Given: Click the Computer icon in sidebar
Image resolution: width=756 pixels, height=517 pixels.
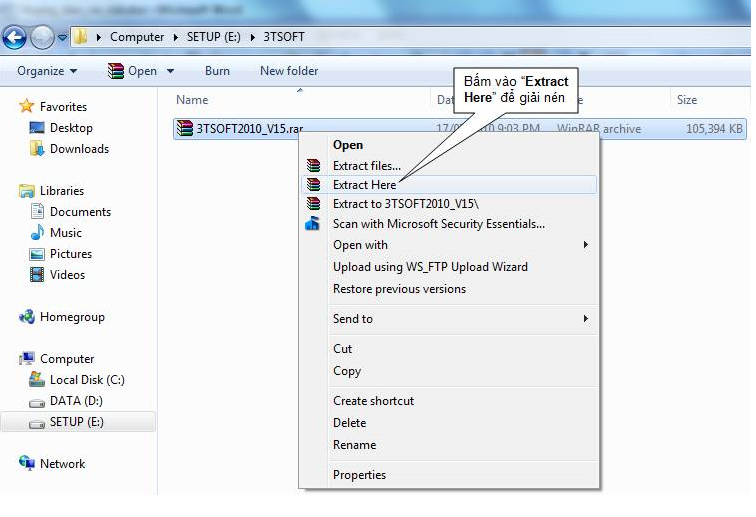Looking at the screenshot, I should point(27,358).
